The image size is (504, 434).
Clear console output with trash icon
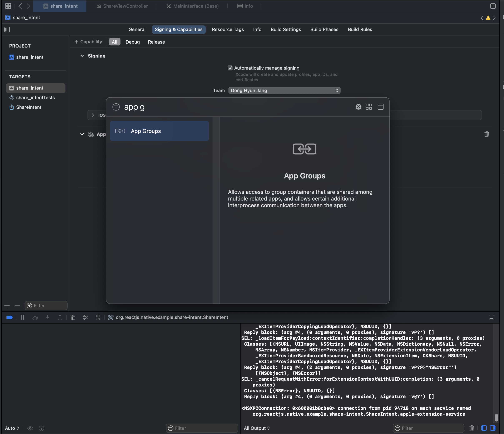coord(471,428)
